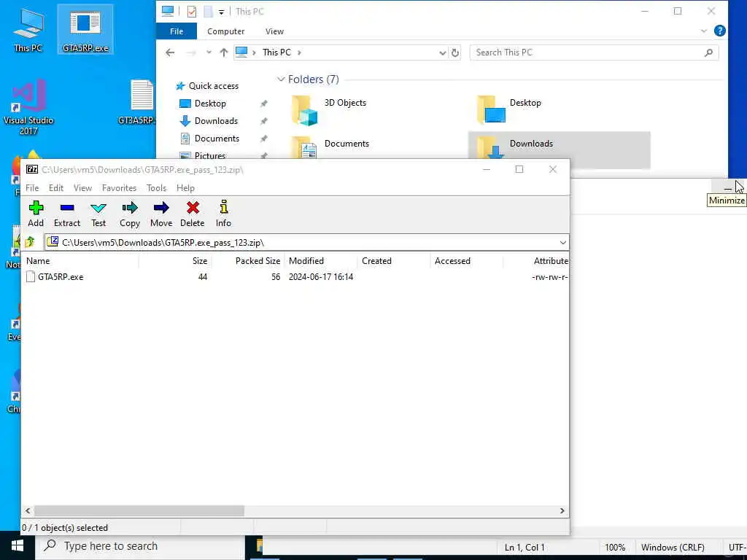This screenshot has height=560, width=747.
Task: Open the Explorer File tab
Action: click(177, 31)
